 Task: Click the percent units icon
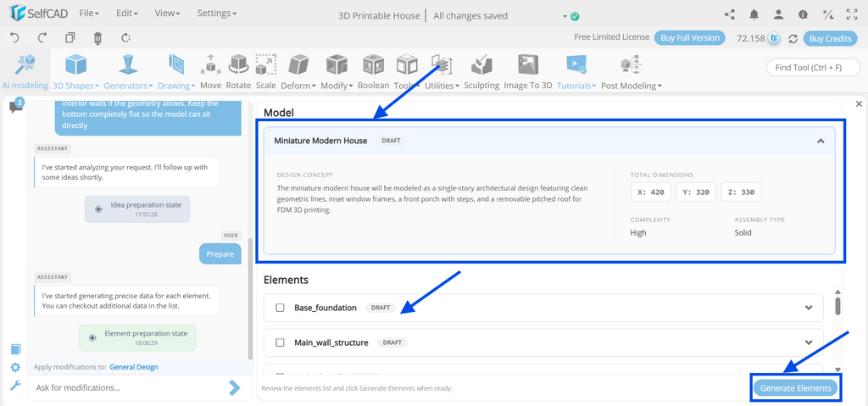coord(827,15)
